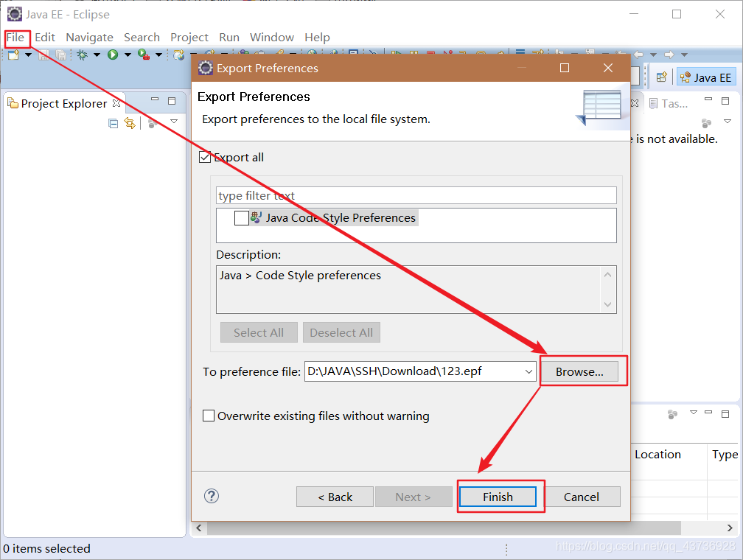The image size is (743, 560).
Task: Open the Back history dropdown arrow
Action: click(x=653, y=55)
